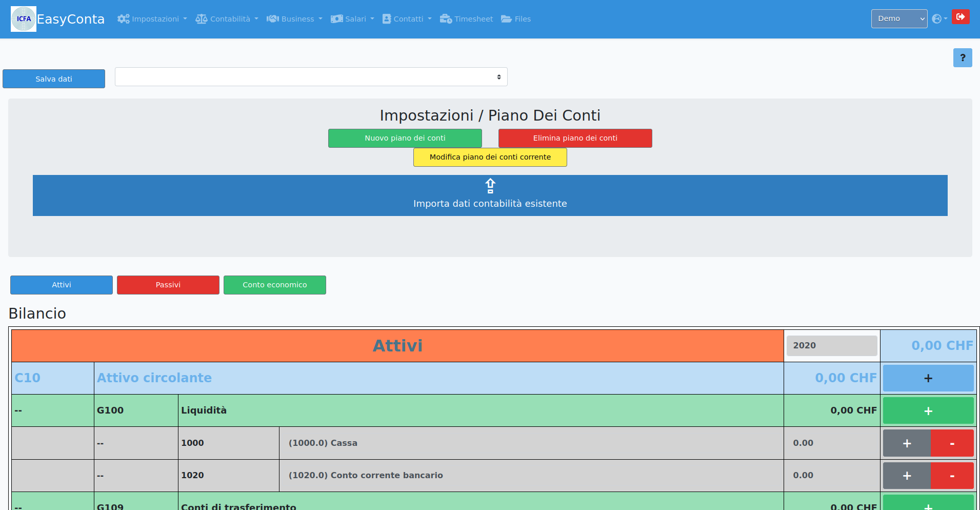
Task: Open the Demo company dropdown
Action: (x=899, y=18)
